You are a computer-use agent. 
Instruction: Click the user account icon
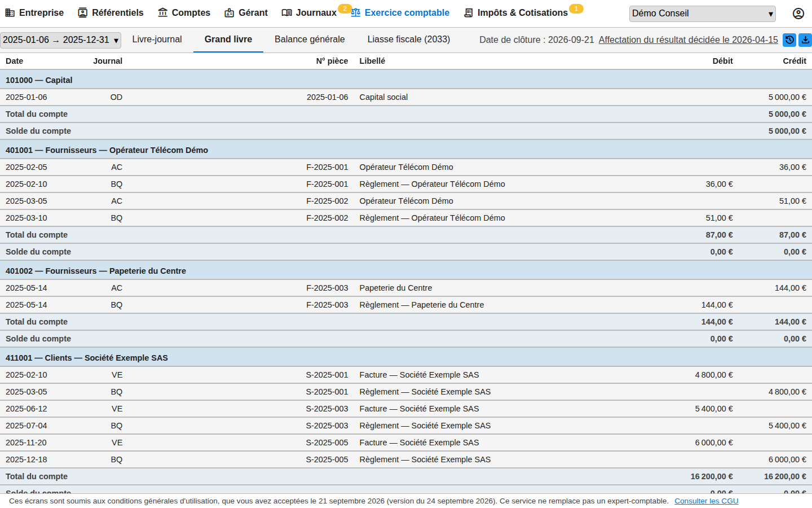(798, 14)
